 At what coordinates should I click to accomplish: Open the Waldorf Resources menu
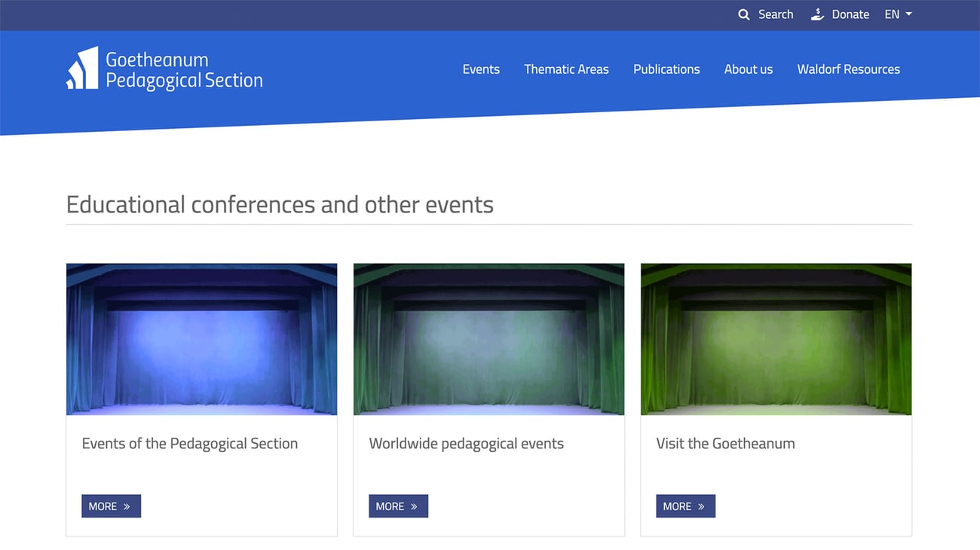pos(849,69)
